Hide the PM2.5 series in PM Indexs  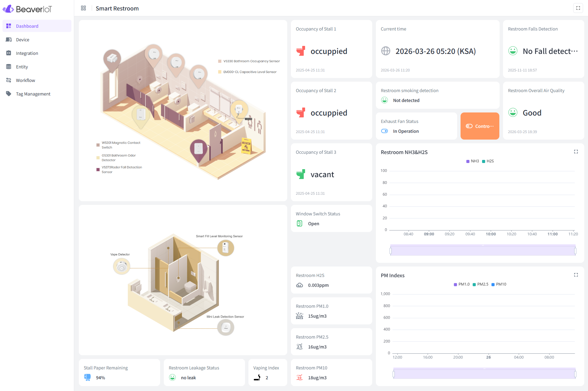tap(480, 284)
